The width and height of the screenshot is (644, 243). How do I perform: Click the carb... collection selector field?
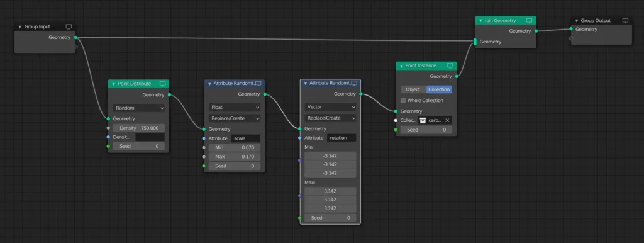[x=435, y=120]
